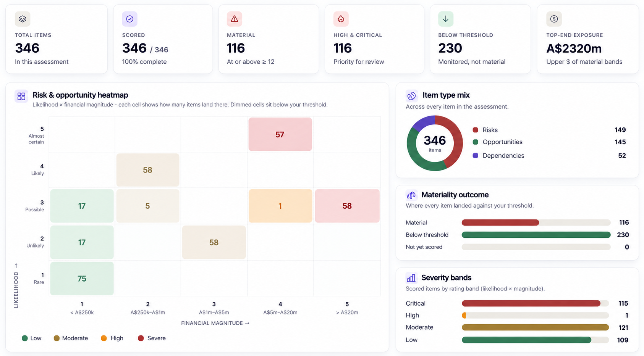Viewport: 644px width, 356px height.
Task: Click the Opportunities count 145
Action: (x=620, y=142)
